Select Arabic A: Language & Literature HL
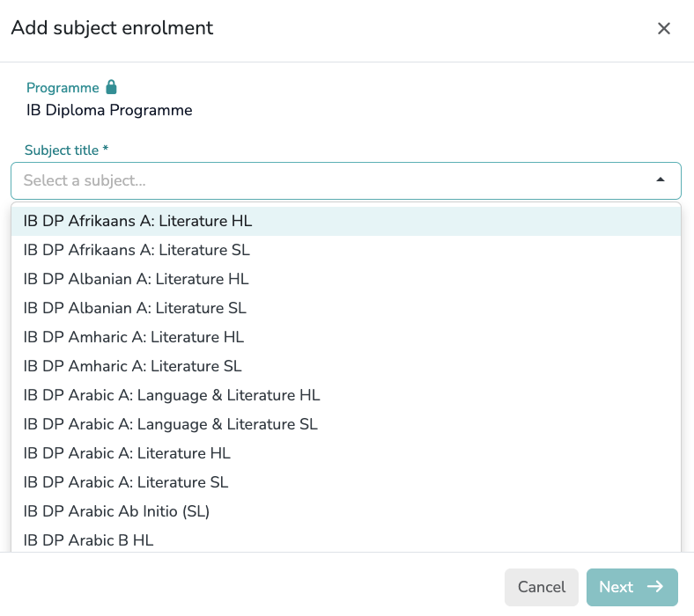The width and height of the screenshot is (694, 616). [172, 395]
